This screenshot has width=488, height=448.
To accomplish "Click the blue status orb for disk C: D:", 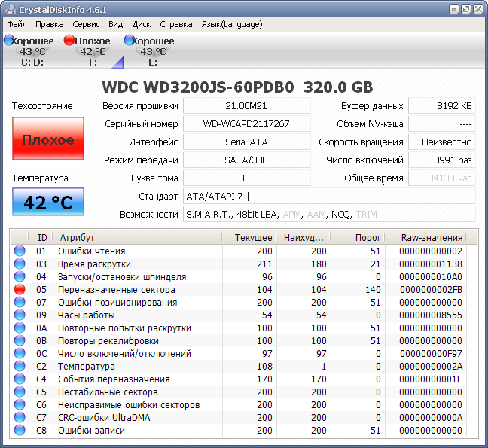I will [9, 40].
